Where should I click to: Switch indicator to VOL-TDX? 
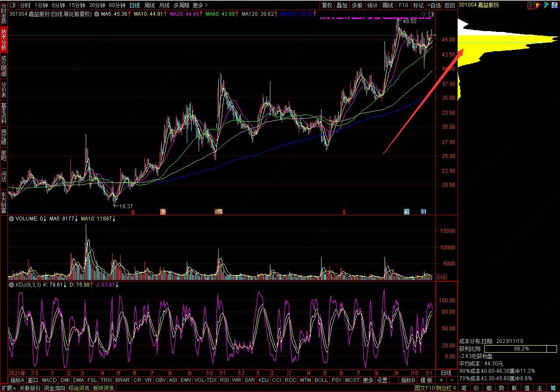[205, 380]
